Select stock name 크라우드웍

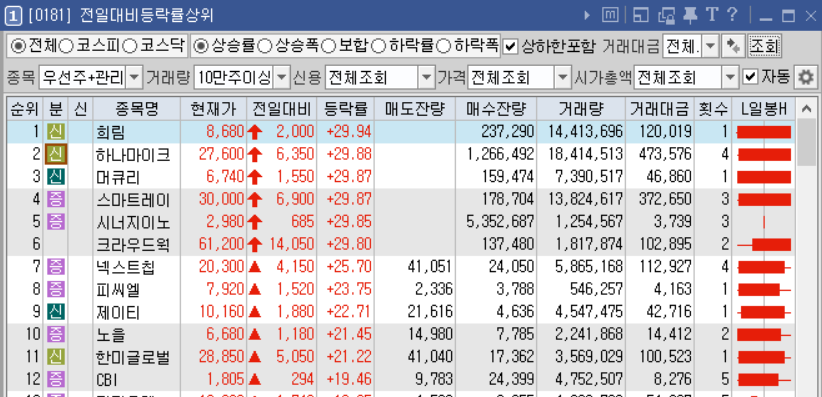pos(133,245)
